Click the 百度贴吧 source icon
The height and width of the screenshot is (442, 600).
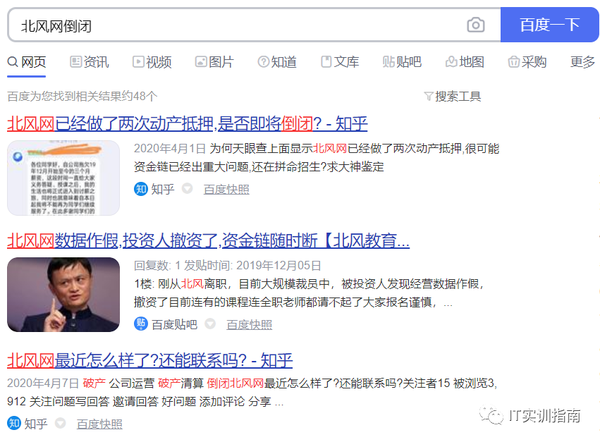click(141, 324)
